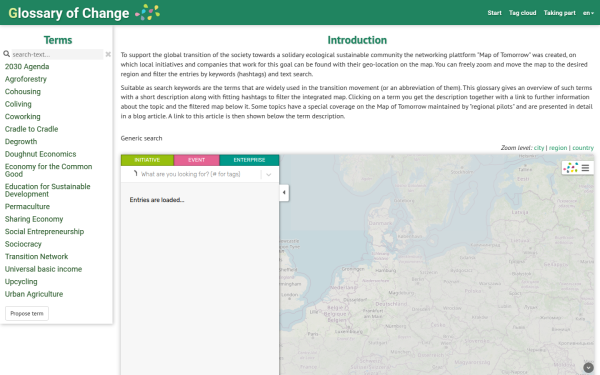Viewport: 600px width, 375px height.
Task: Open the Coliving term
Action: (18, 104)
